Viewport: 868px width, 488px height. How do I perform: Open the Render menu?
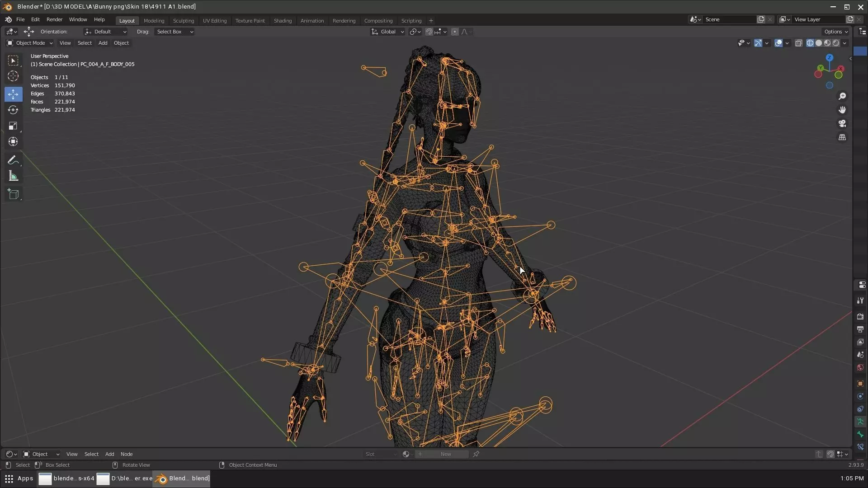pos(54,20)
